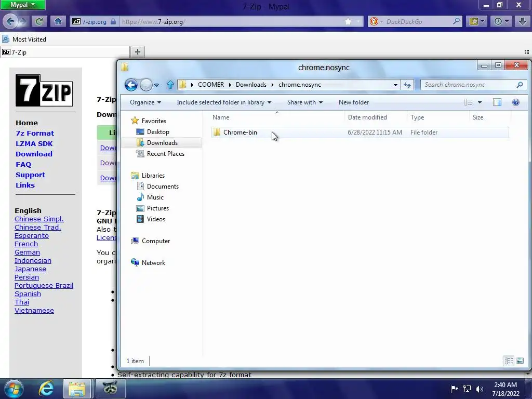The image size is (532, 399).
Task: Go back in Mypal browser
Action: (x=10, y=21)
